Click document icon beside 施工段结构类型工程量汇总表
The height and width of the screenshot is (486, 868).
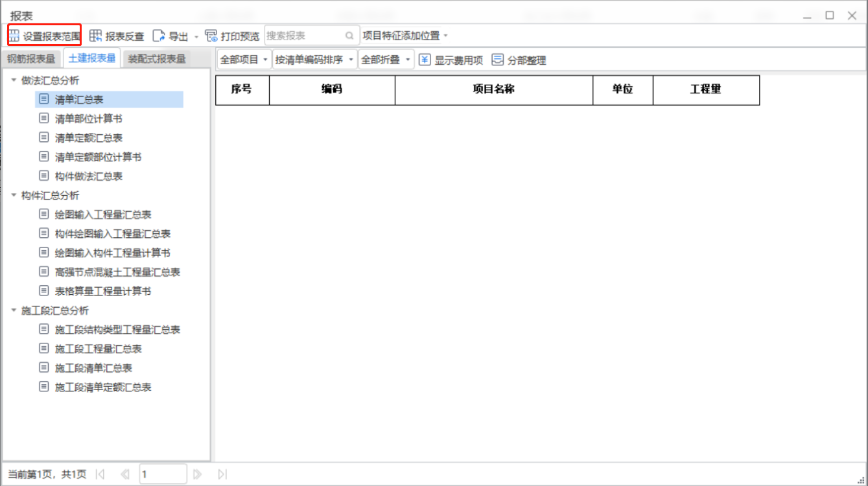(44, 329)
